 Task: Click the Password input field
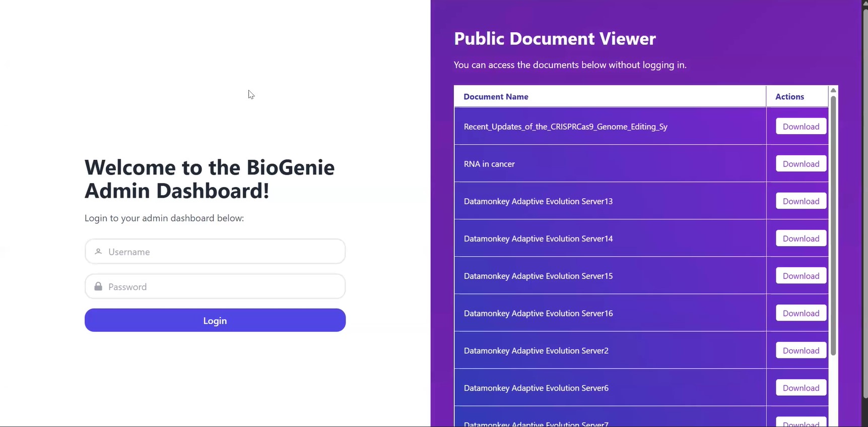[x=215, y=286]
